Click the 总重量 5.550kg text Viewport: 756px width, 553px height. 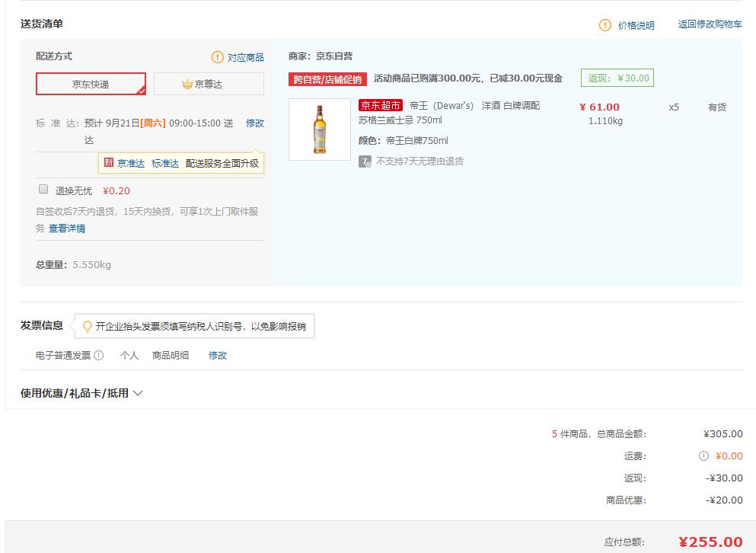coord(73,264)
